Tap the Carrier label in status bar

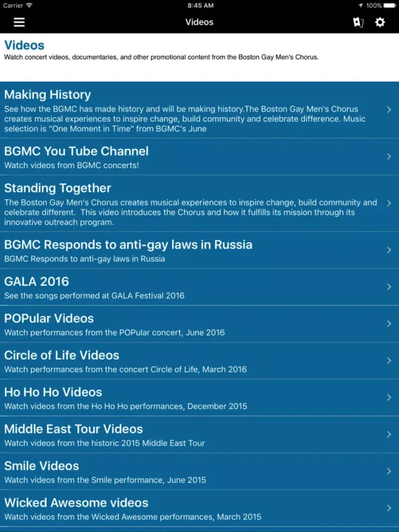coord(13,5)
